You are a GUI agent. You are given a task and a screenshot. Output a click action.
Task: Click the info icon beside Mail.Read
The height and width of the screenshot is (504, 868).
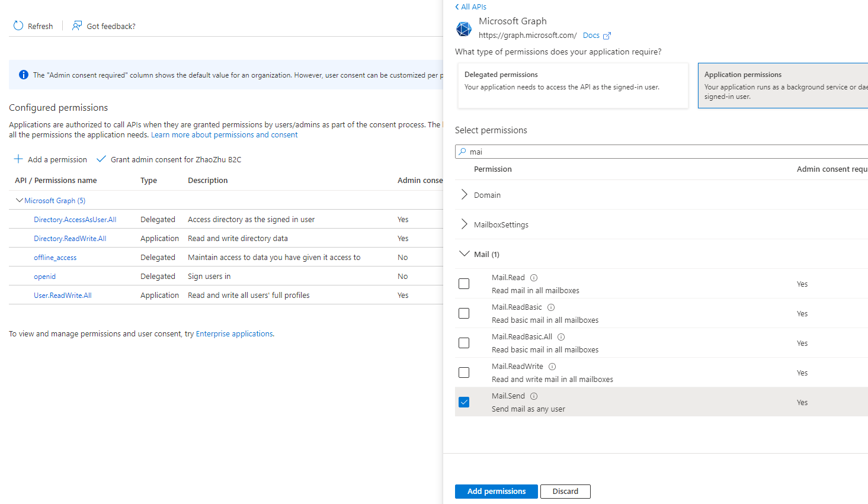click(533, 277)
